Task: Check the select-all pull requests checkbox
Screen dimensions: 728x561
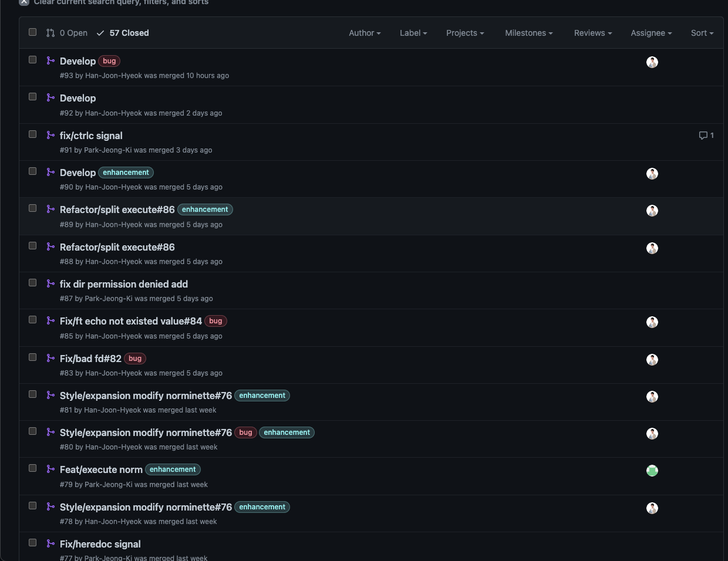Action: 33,32
